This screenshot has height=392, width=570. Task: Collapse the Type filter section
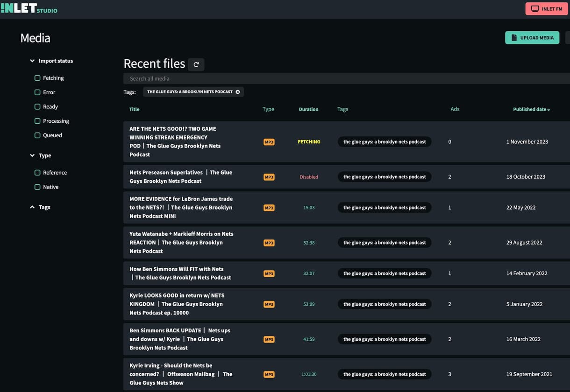[32, 155]
